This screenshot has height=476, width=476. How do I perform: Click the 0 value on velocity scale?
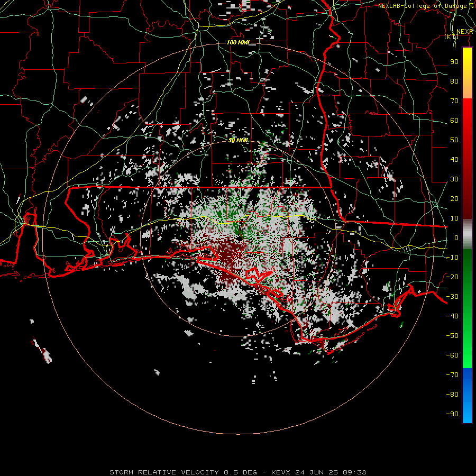coord(456,237)
